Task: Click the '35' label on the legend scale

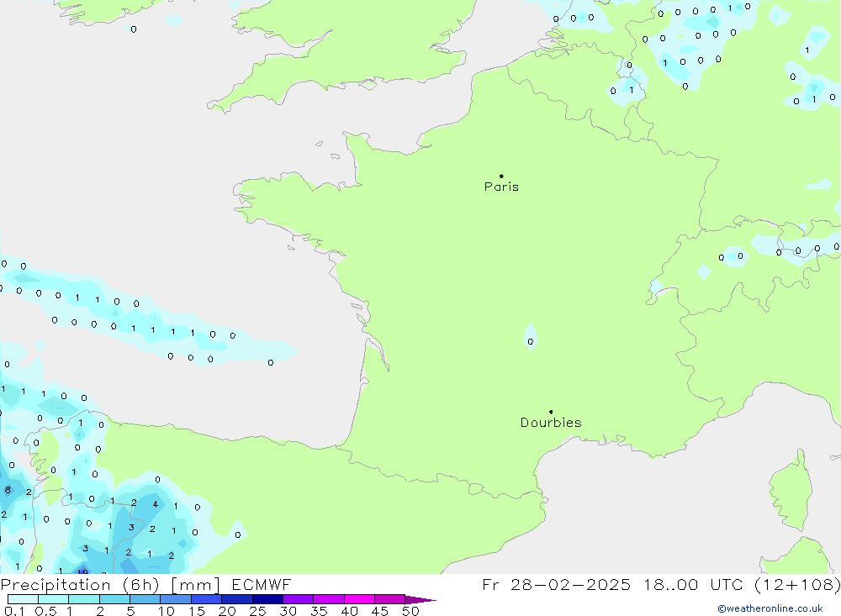Action: (x=319, y=611)
